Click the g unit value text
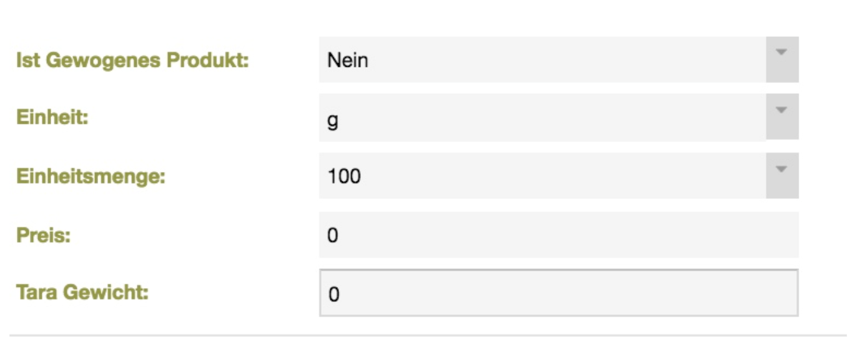Screen dimensions: 868x347 [x=333, y=120]
